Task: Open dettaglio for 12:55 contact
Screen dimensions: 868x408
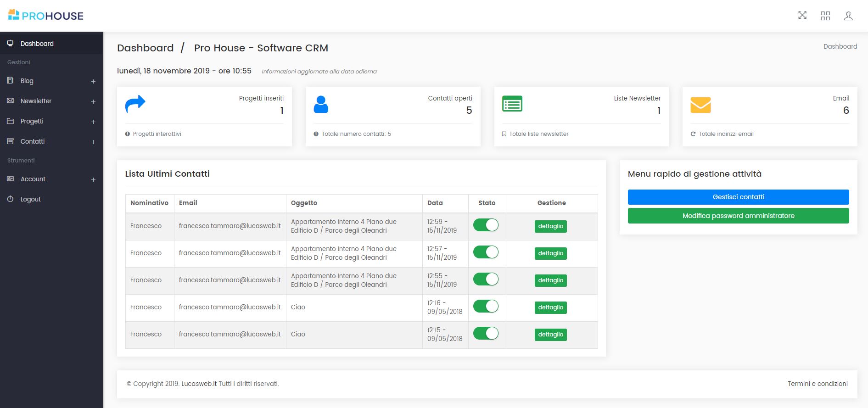Action: [x=550, y=280]
